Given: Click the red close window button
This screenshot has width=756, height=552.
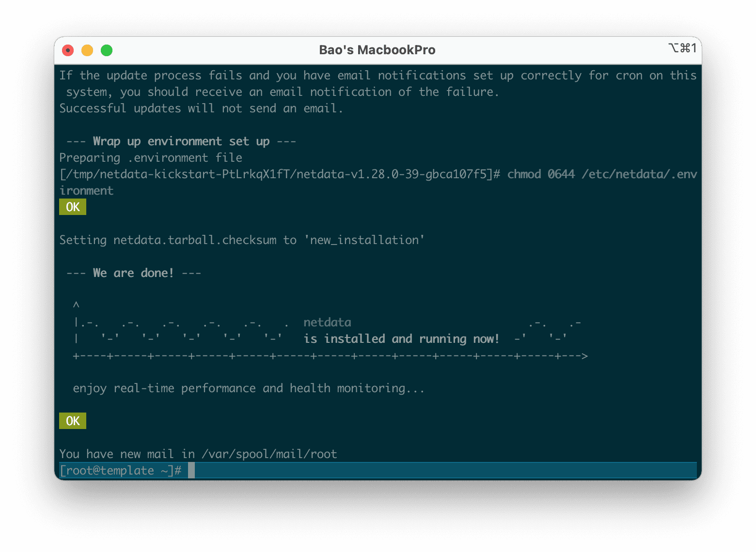Looking at the screenshot, I should coord(68,50).
